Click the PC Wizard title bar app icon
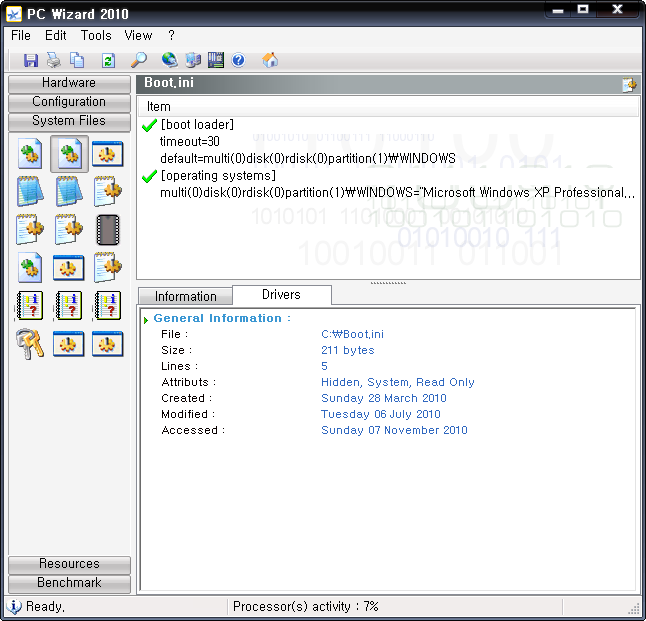646x621 pixels. click(x=14, y=14)
